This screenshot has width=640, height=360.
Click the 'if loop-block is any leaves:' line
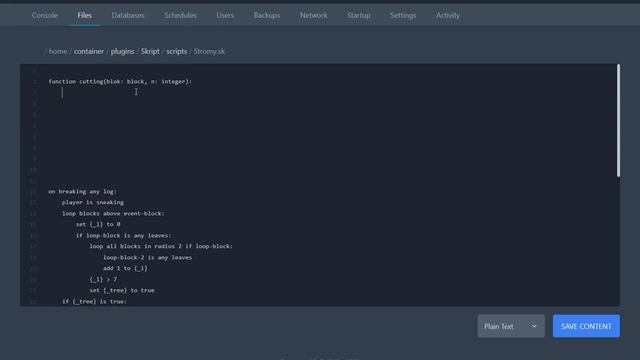pyautogui.click(x=124, y=236)
